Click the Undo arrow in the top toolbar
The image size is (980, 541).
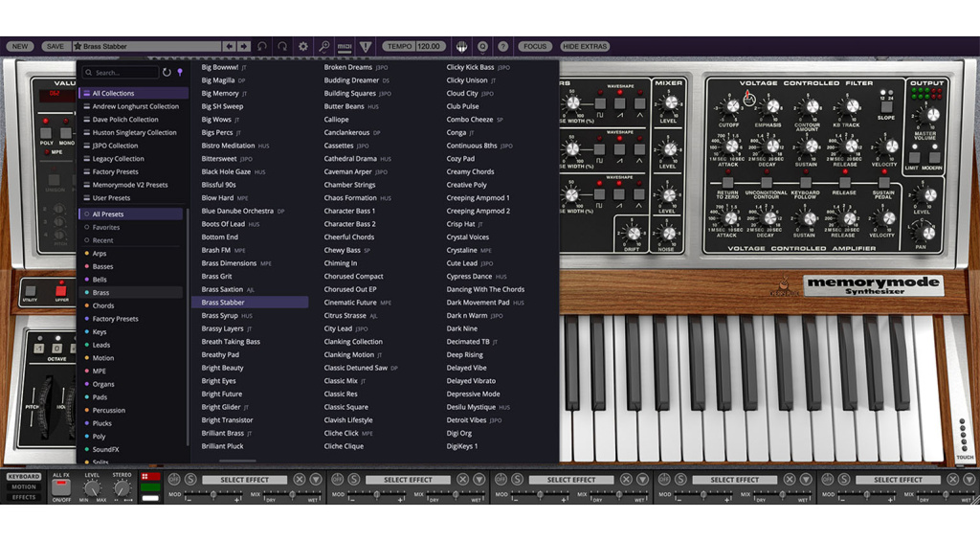262,46
